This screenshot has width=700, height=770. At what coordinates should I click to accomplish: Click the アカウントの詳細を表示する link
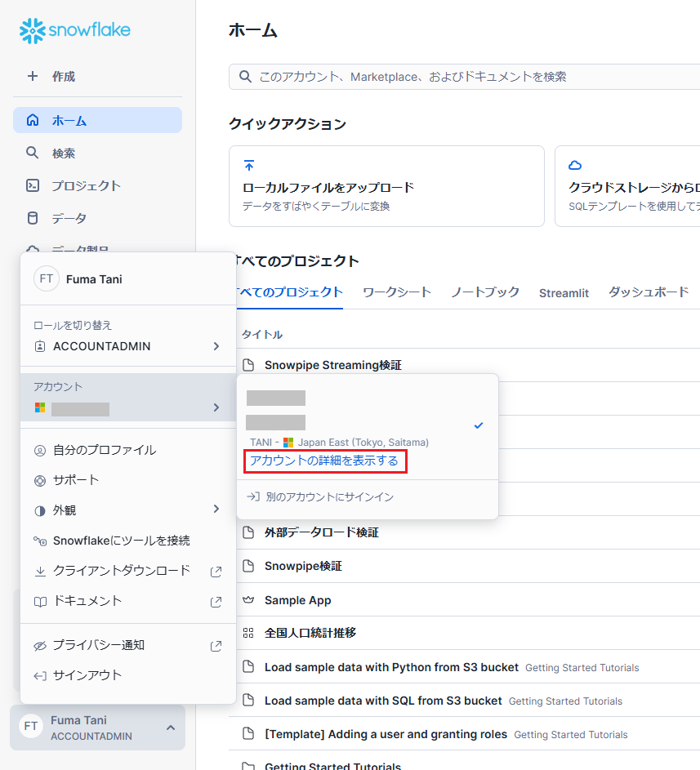(323, 461)
